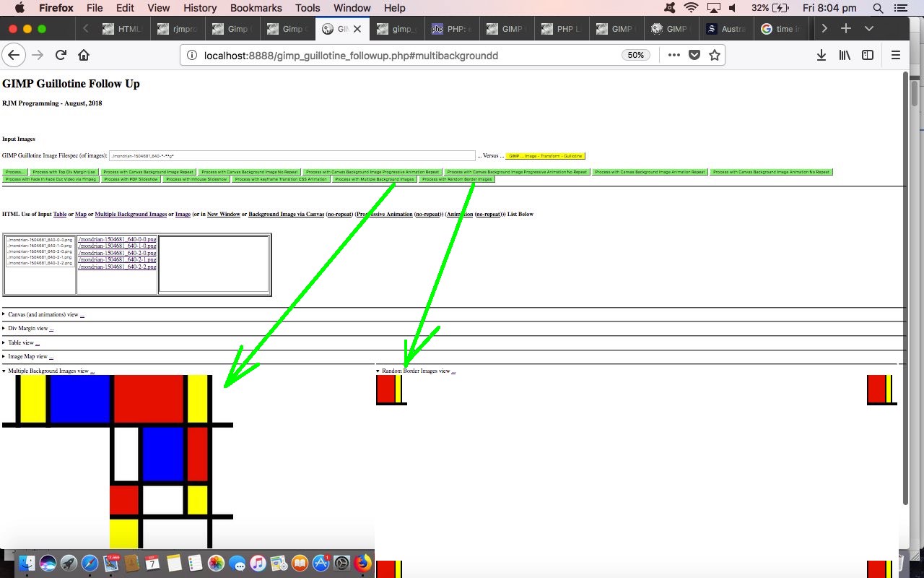924x578 pixels.
Task: Open the Bookmarks menu
Action: pyautogui.click(x=256, y=8)
